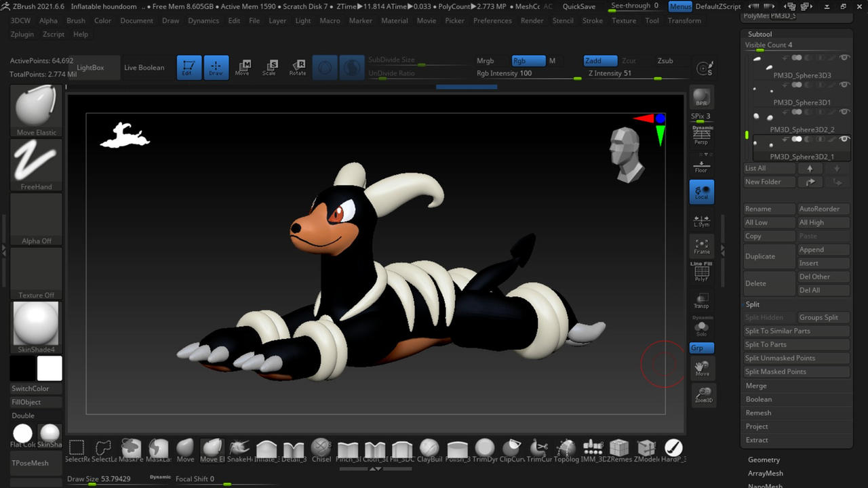Collapse the Subtool palette section
The width and height of the screenshot is (868, 488).
click(759, 34)
